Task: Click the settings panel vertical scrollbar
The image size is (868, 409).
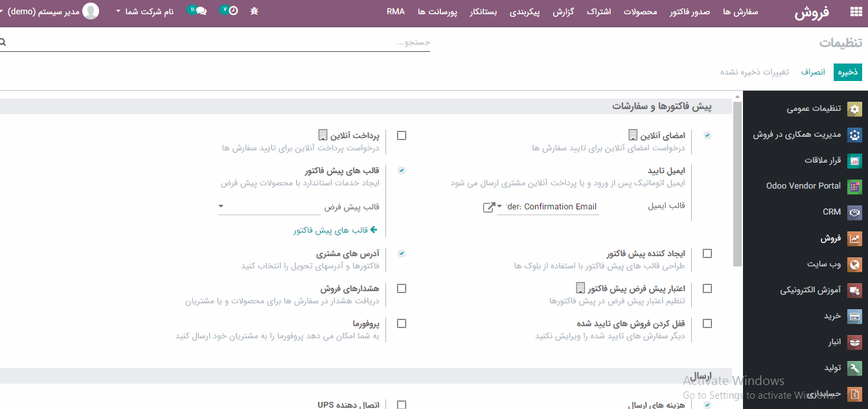Action: [x=737, y=185]
